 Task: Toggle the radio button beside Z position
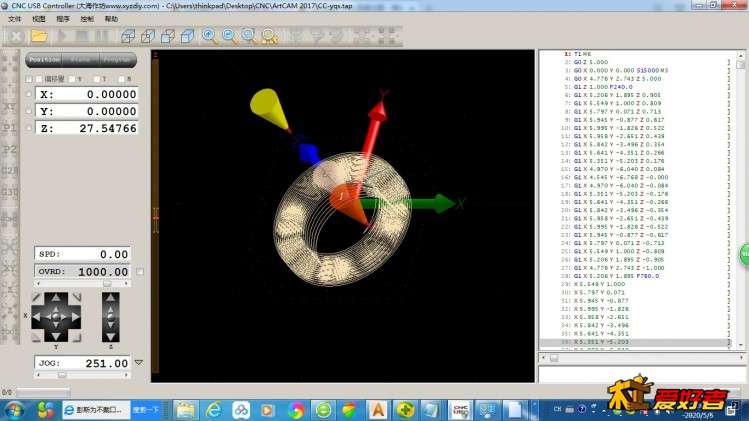[x=29, y=128]
